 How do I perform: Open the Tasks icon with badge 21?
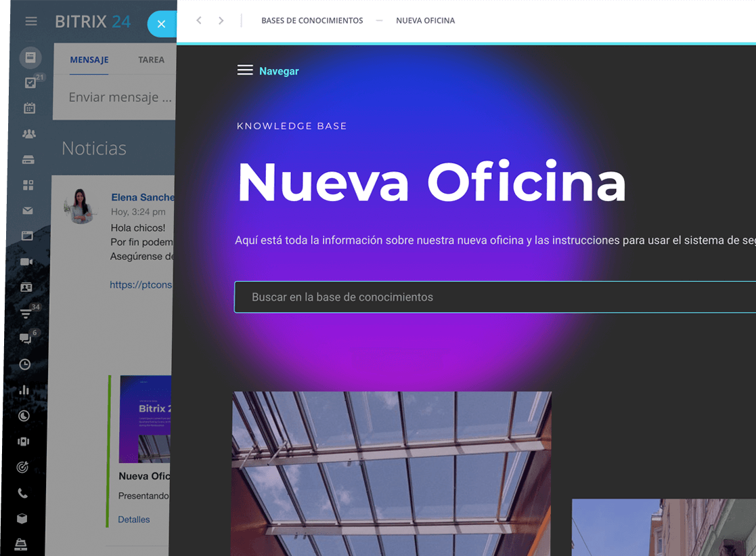[x=30, y=83]
